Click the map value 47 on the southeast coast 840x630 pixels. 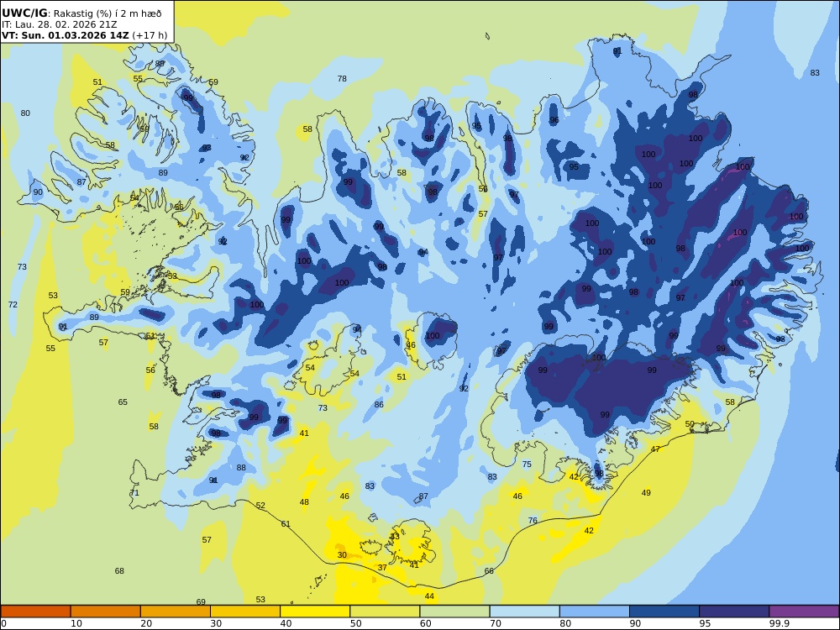[655, 449]
